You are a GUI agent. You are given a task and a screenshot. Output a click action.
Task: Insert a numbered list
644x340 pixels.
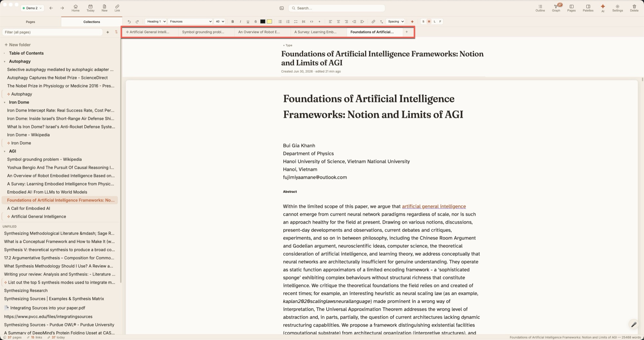point(288,22)
